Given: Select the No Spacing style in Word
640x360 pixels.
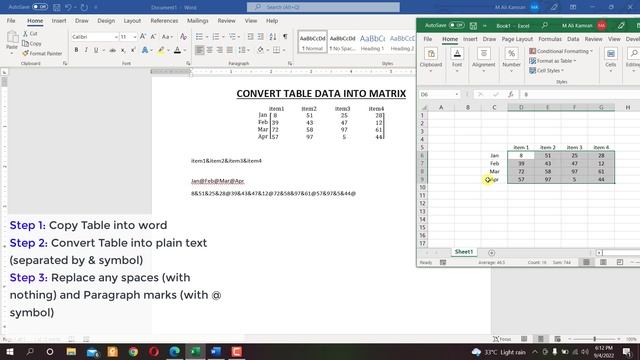Looking at the screenshot, I should (x=342, y=42).
